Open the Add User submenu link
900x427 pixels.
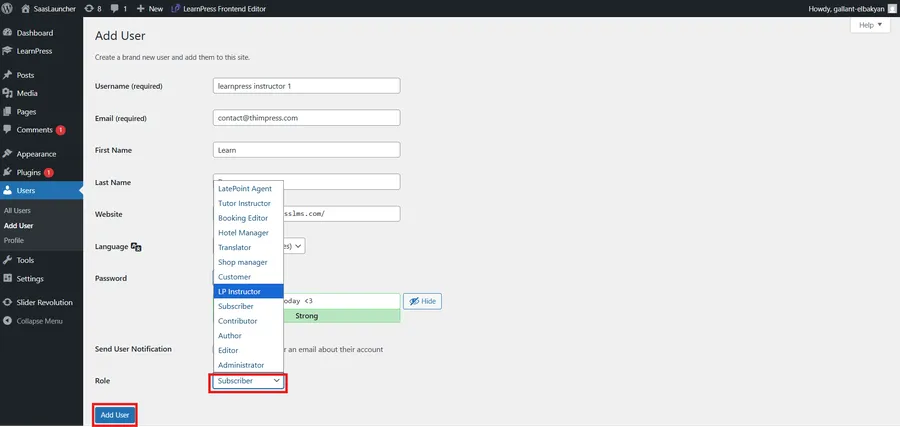pyautogui.click(x=18, y=226)
